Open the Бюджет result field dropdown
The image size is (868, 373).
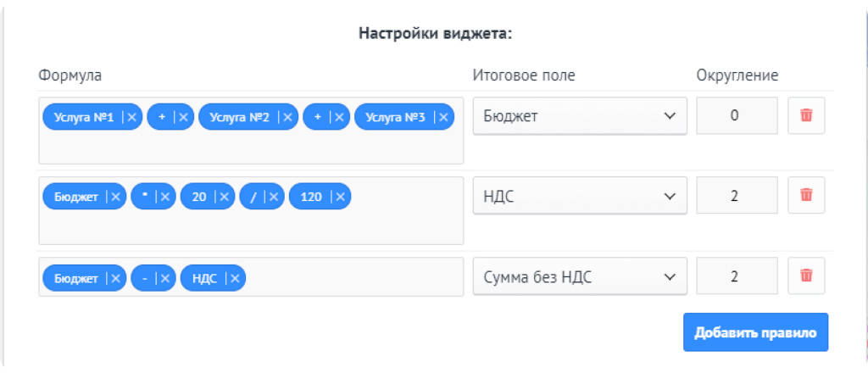tap(579, 116)
